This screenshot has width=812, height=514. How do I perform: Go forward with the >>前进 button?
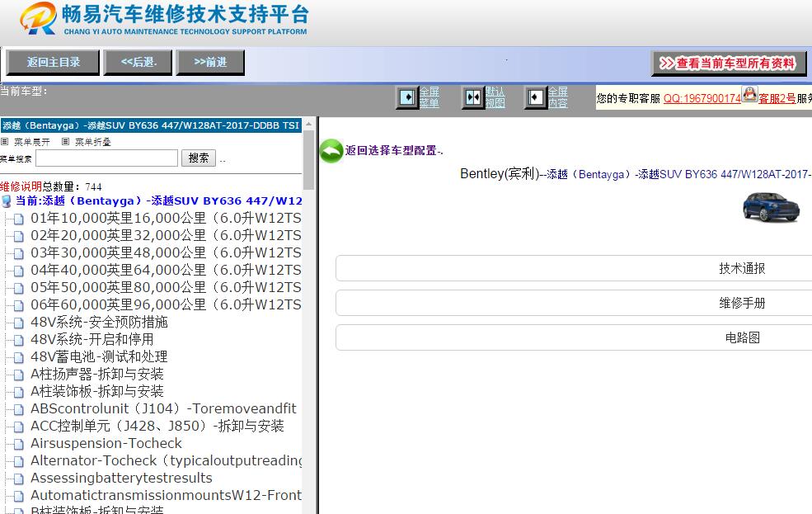[210, 63]
